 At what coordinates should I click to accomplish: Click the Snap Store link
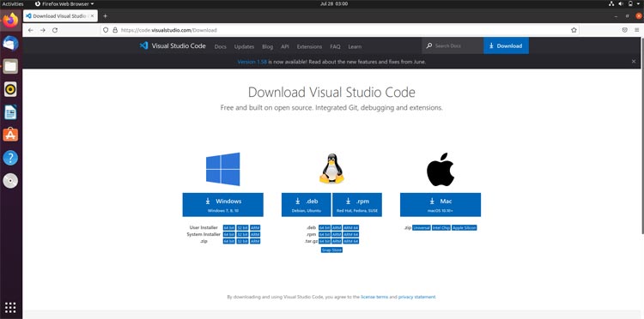331,250
